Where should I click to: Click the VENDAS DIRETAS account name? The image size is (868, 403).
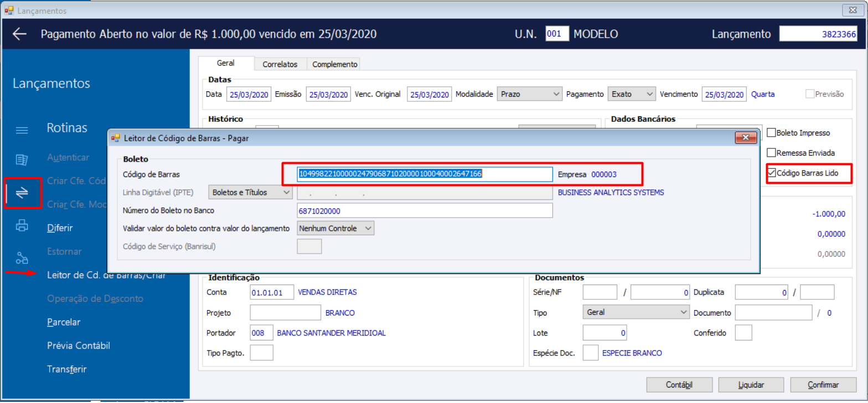328,292
